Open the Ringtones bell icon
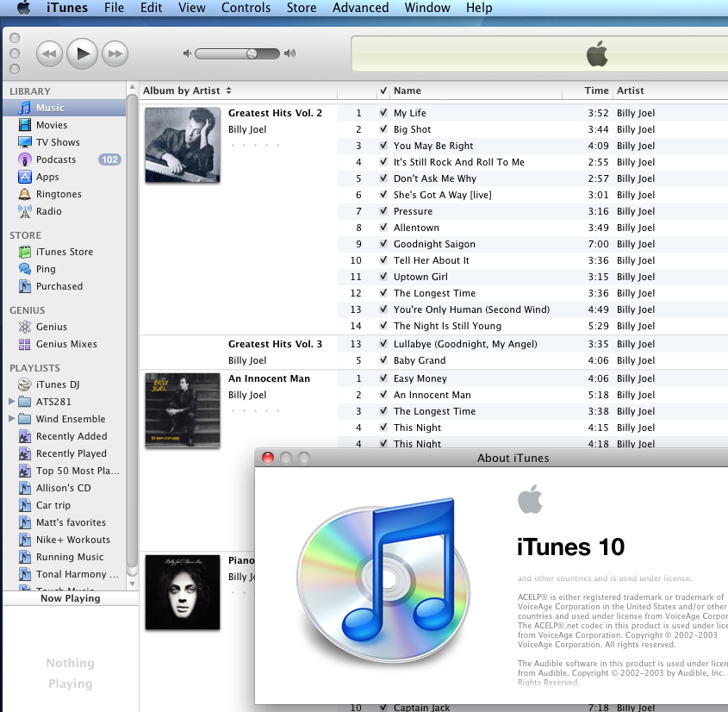Viewport: 728px width, 712px height. [x=25, y=194]
